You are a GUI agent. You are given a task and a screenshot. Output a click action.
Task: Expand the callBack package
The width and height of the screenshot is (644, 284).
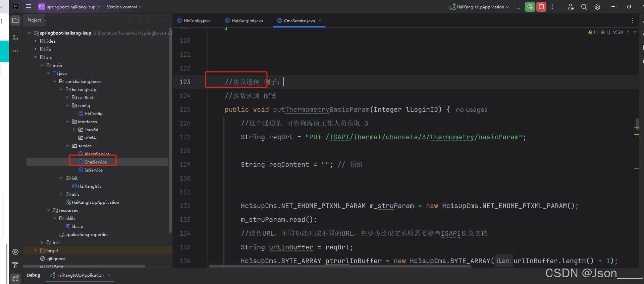tap(67, 97)
